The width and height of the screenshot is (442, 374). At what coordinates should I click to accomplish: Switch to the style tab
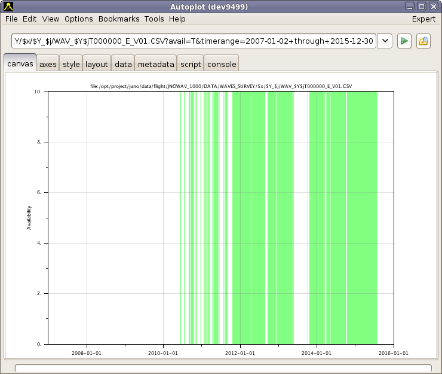click(71, 64)
